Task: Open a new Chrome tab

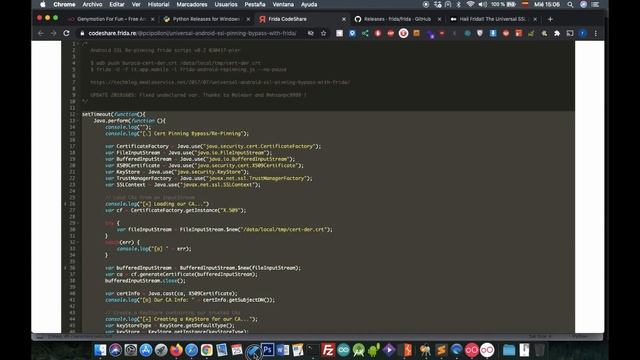Action: 550,19
